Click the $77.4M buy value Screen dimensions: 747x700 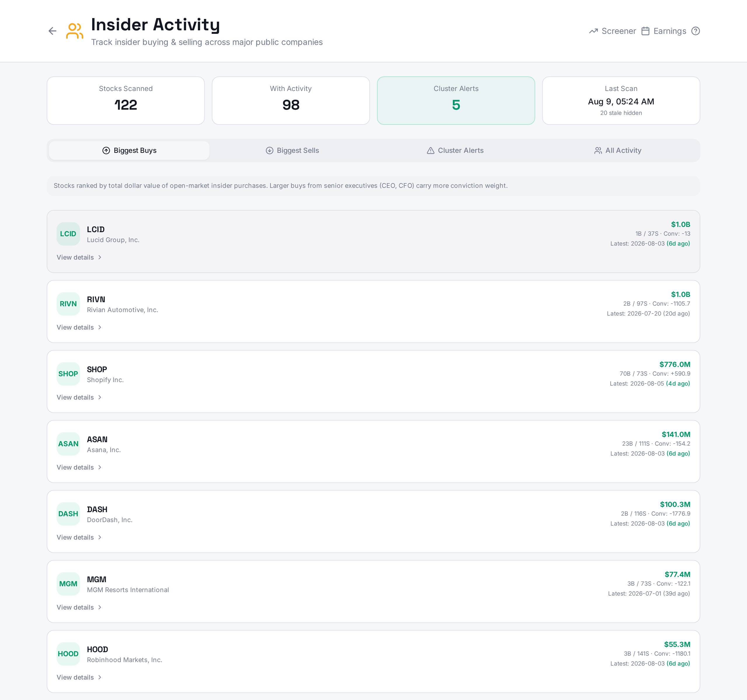tap(677, 575)
